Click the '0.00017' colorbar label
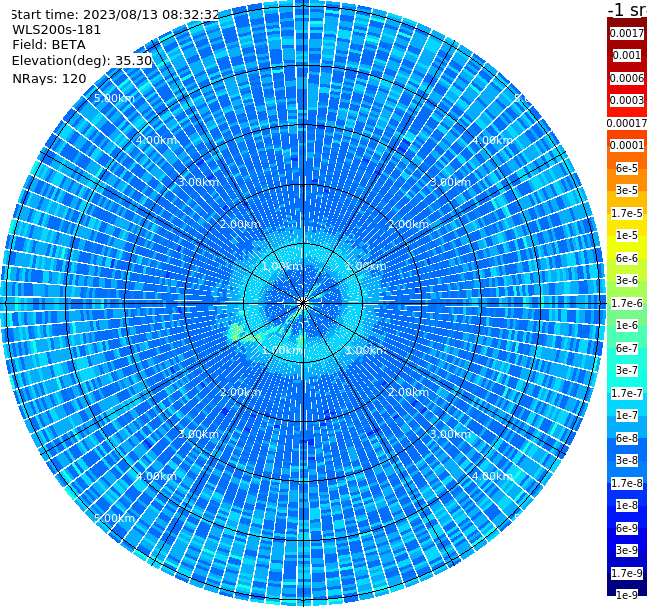This screenshot has width=647, height=607. click(x=627, y=123)
